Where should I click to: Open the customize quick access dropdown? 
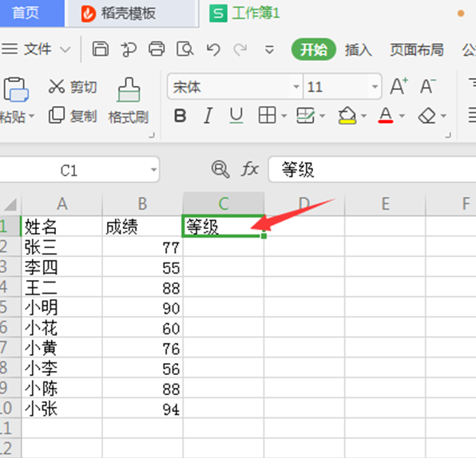(x=269, y=49)
